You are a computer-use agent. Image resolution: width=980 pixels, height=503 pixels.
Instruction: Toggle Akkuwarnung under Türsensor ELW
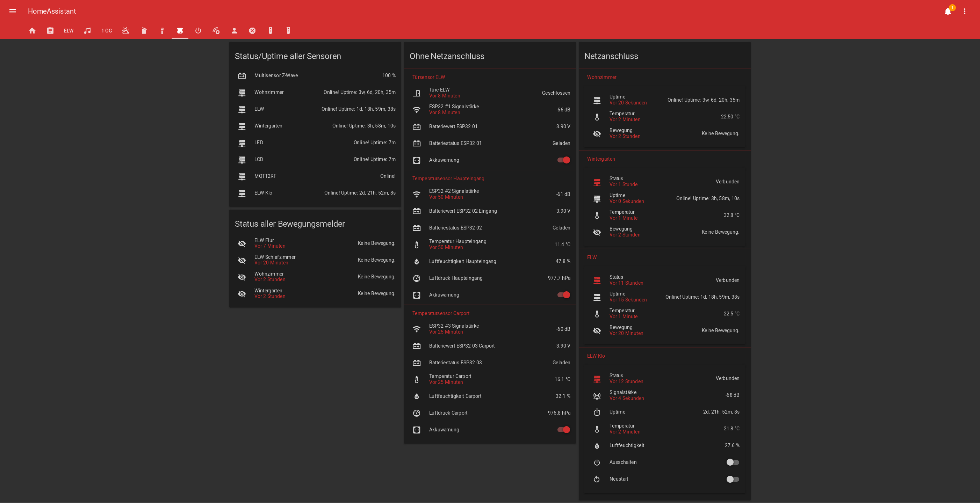tap(563, 160)
